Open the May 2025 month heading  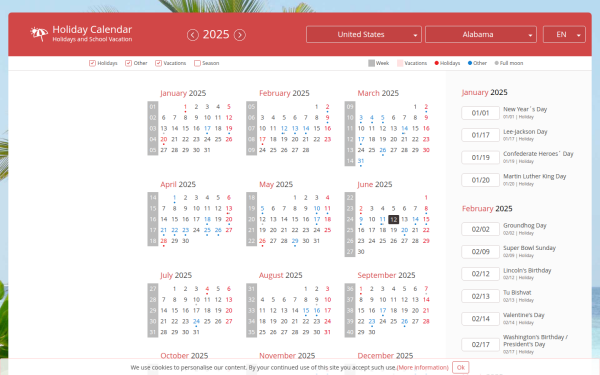(276, 184)
